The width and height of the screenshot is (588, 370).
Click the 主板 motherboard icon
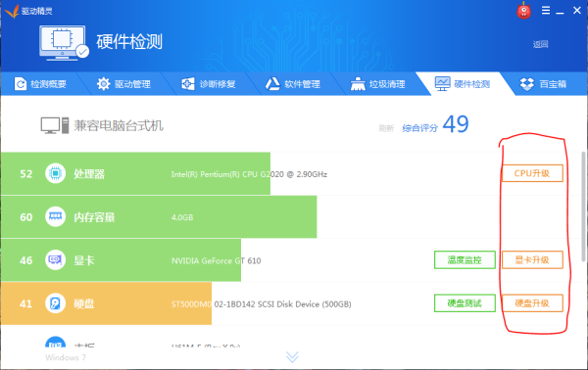tap(56, 342)
